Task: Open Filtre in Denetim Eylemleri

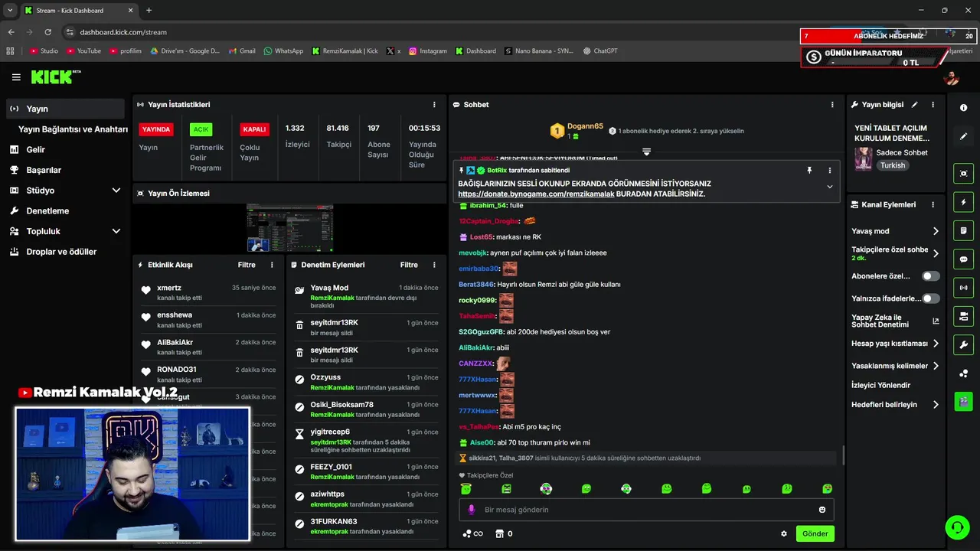Action: click(x=409, y=265)
